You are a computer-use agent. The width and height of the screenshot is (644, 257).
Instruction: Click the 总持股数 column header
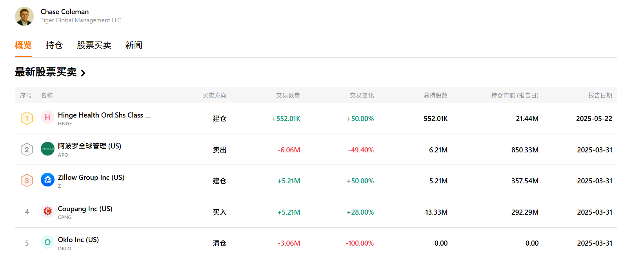click(x=436, y=95)
